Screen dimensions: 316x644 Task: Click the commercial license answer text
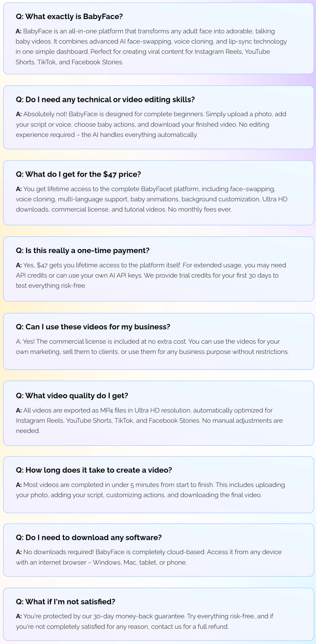[x=152, y=347]
